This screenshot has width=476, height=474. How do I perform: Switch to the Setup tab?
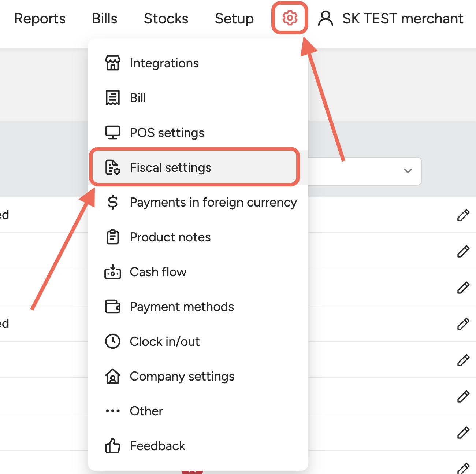click(x=234, y=18)
